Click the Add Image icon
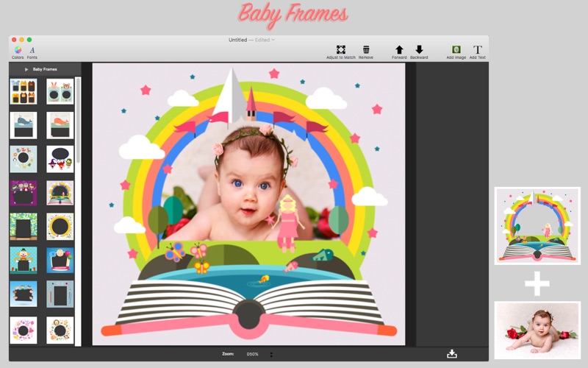588x368 pixels. [x=456, y=49]
